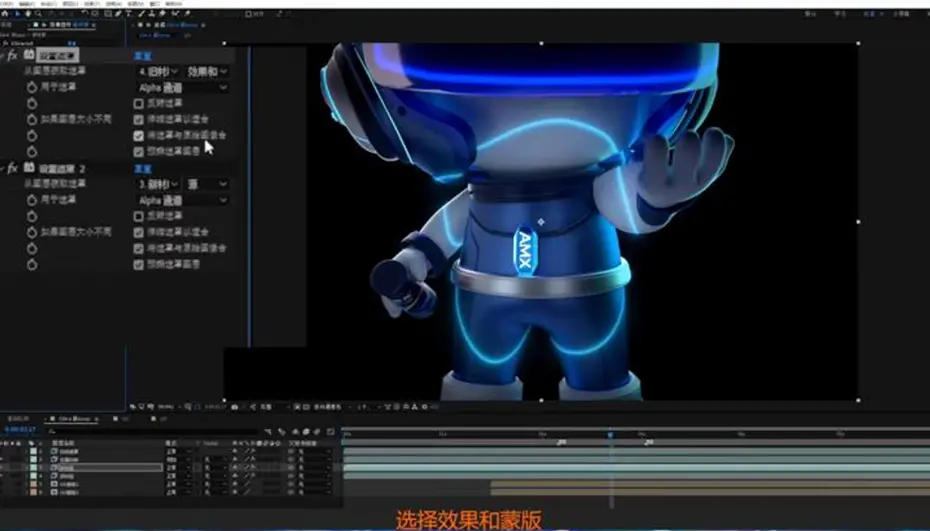Click label color swatch of layer 3

[x=33, y=468]
